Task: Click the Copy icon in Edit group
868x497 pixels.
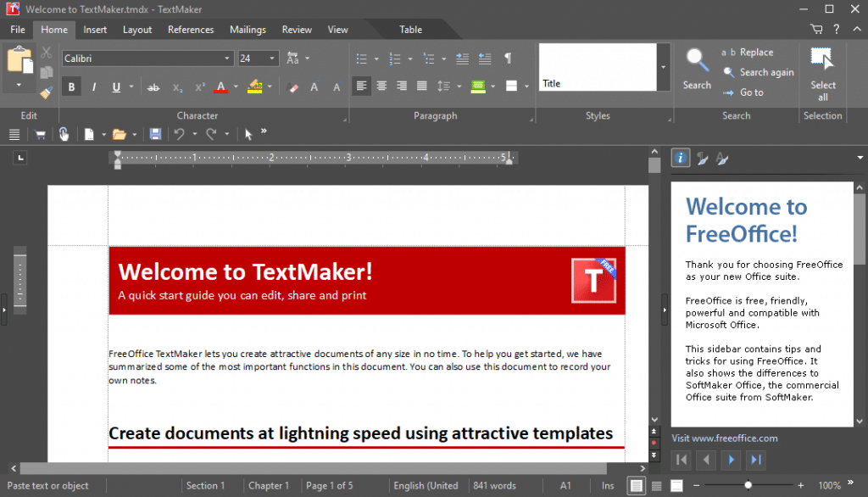Action: click(47, 72)
